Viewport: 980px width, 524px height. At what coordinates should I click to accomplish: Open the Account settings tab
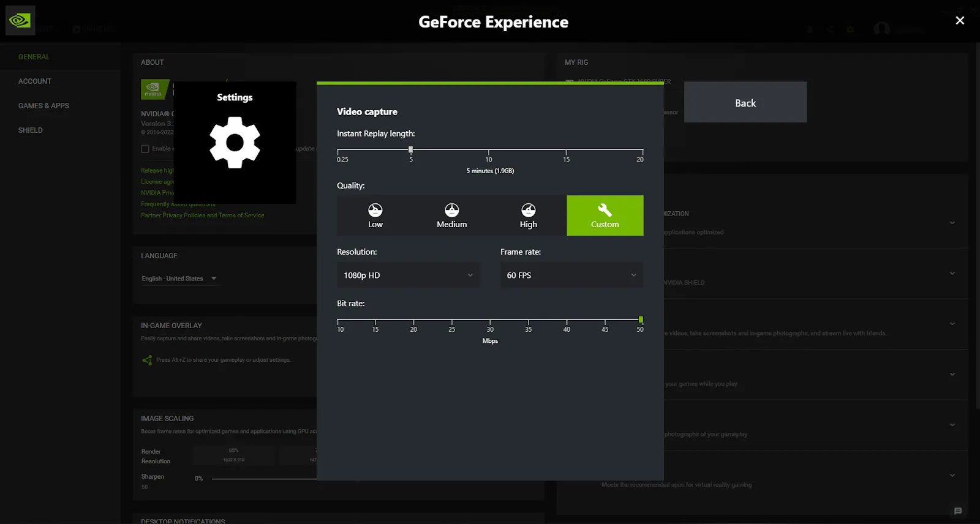point(35,81)
